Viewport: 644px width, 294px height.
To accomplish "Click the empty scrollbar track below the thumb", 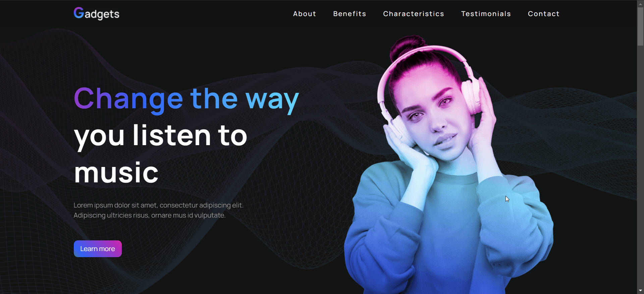I will pos(640,168).
